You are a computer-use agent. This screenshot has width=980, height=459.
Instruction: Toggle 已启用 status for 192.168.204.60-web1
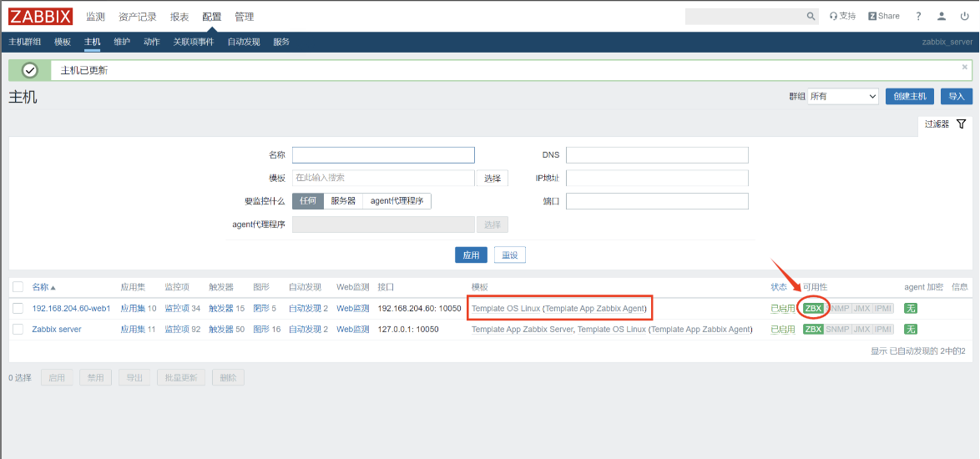782,309
